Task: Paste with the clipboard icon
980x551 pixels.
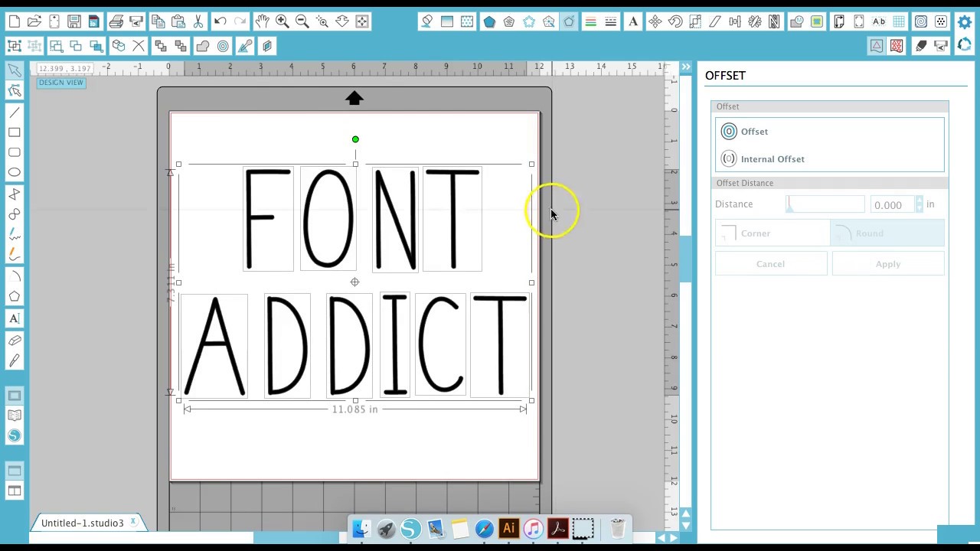Action: point(178,21)
